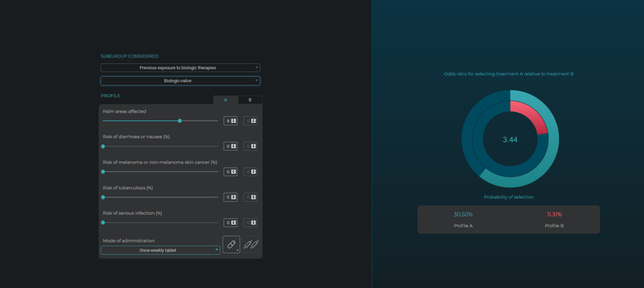Screen dimensions: 644x288
Task: Switch to profile tab A
Action: [x=226, y=100]
